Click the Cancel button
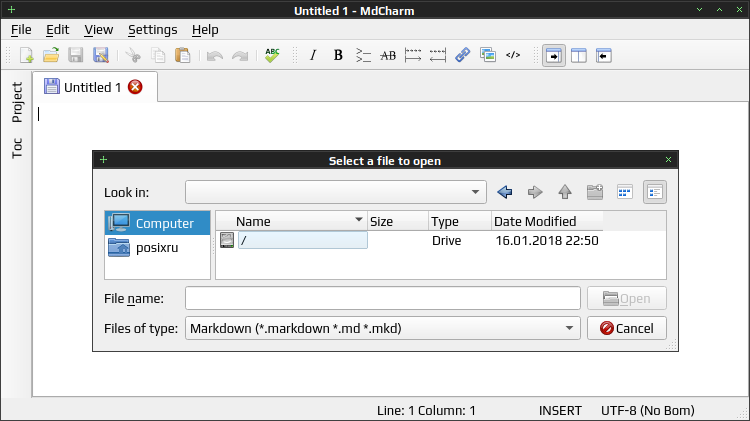 tap(627, 328)
